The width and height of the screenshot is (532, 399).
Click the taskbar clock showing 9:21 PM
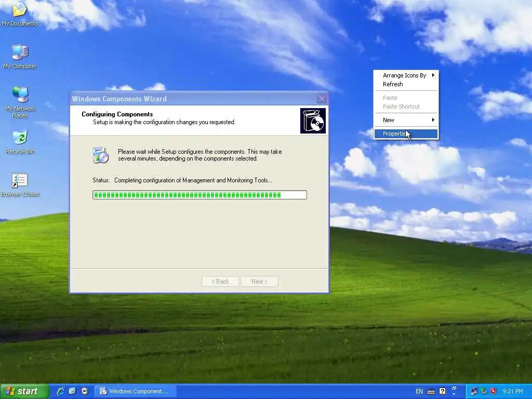click(512, 391)
